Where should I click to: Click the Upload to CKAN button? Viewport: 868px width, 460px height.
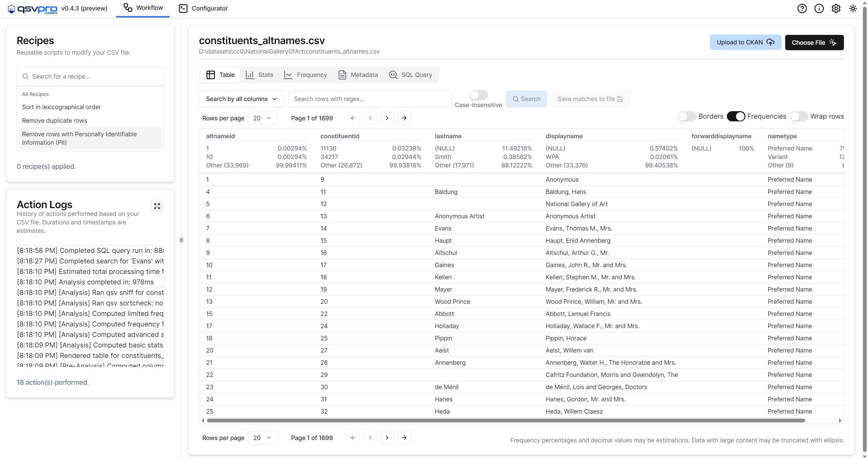(745, 42)
